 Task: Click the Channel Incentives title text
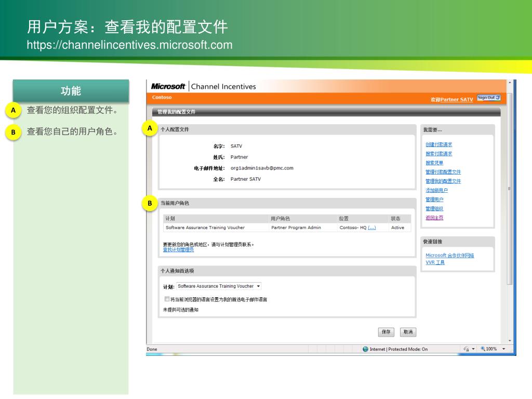[223, 87]
